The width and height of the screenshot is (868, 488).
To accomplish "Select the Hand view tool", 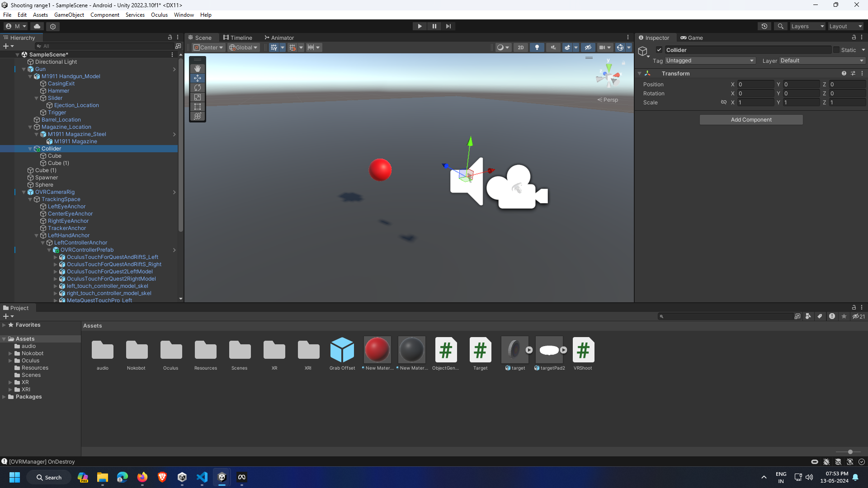I will (198, 69).
